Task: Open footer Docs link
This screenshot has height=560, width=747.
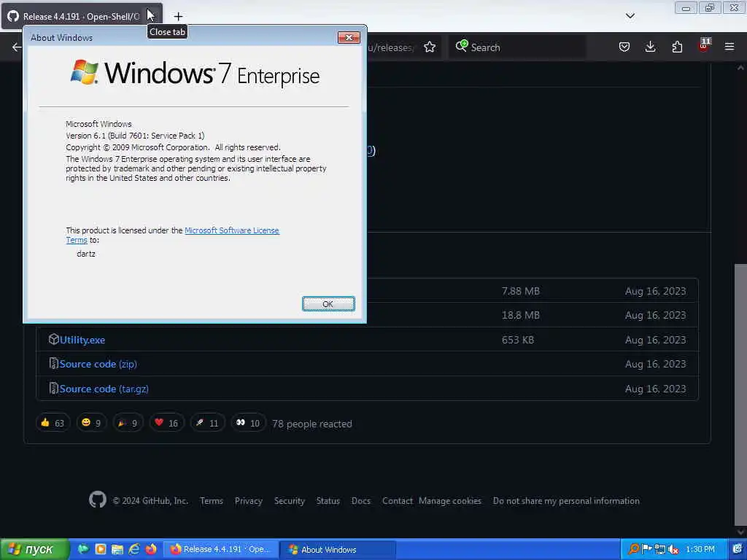Action: tap(361, 501)
